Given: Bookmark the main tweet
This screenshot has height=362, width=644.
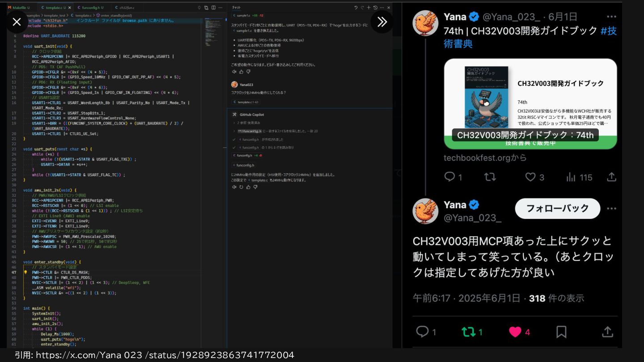Looking at the screenshot, I should tap(561, 332).
